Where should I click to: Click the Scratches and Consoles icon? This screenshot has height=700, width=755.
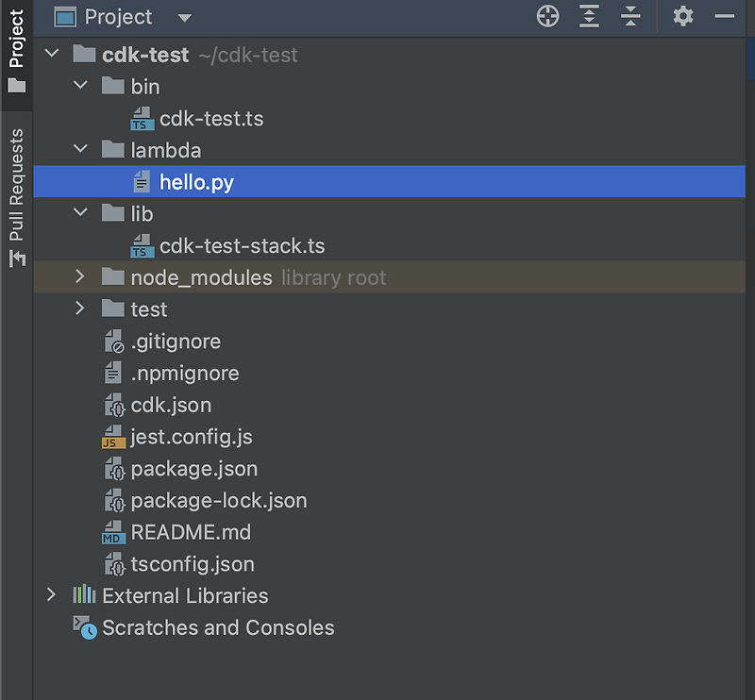[86, 628]
